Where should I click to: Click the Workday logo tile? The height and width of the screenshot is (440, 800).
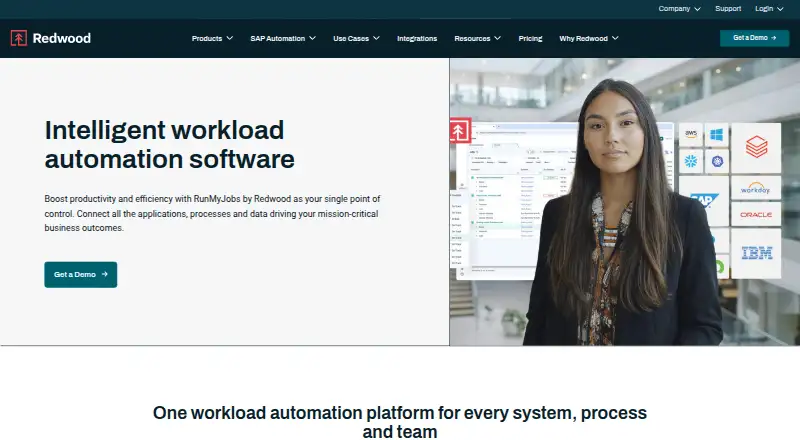756,188
